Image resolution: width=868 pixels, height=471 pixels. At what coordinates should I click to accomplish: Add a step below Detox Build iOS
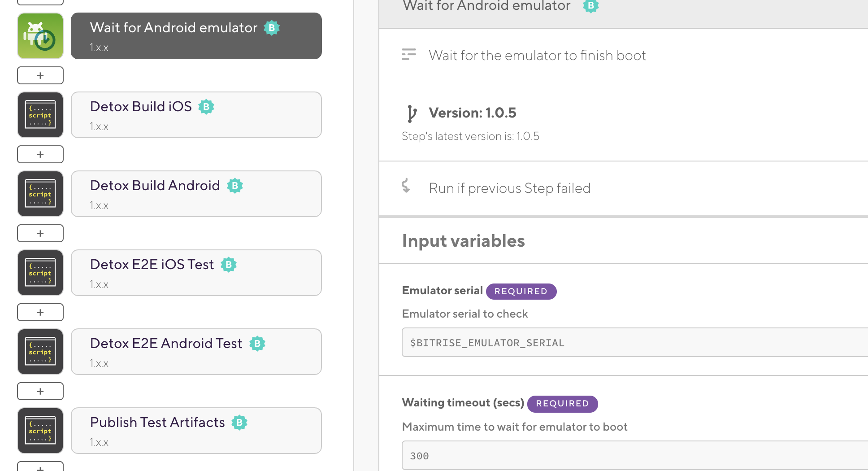click(x=40, y=154)
